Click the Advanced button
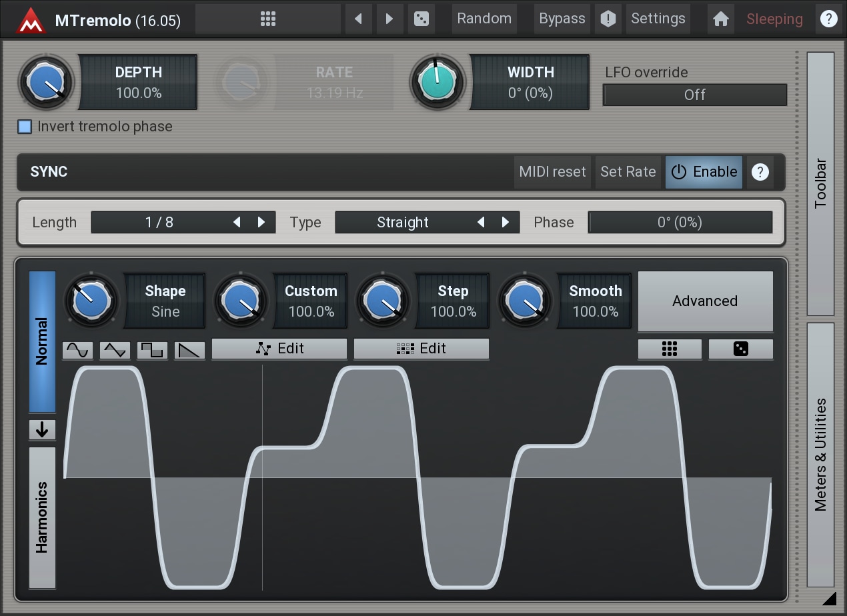The image size is (847, 616). point(705,301)
